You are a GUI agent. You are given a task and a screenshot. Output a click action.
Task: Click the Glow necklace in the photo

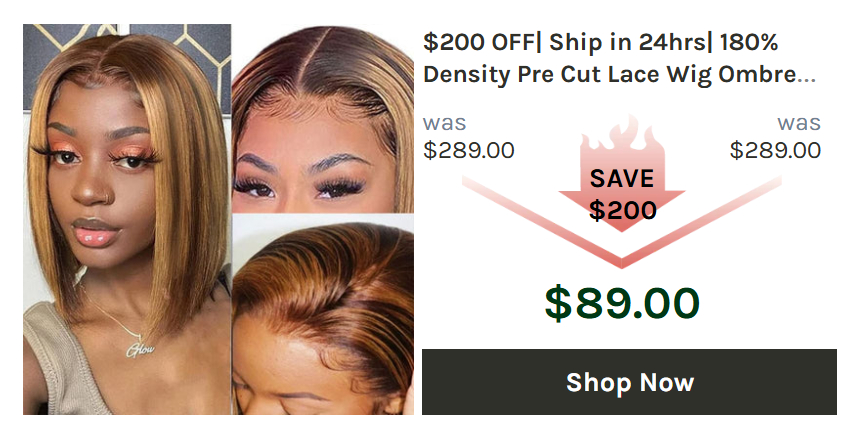[x=141, y=350]
